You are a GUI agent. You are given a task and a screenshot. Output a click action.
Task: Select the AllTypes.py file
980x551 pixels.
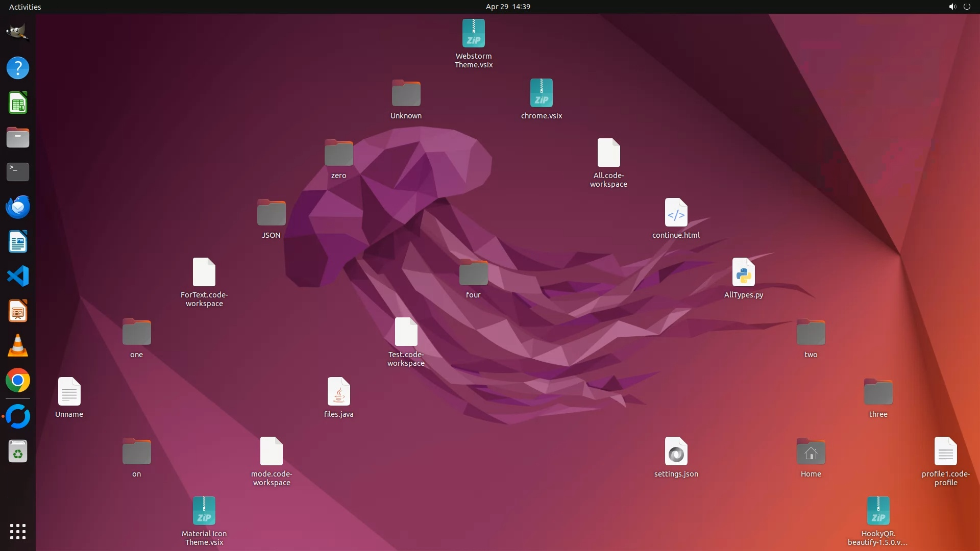(x=743, y=272)
